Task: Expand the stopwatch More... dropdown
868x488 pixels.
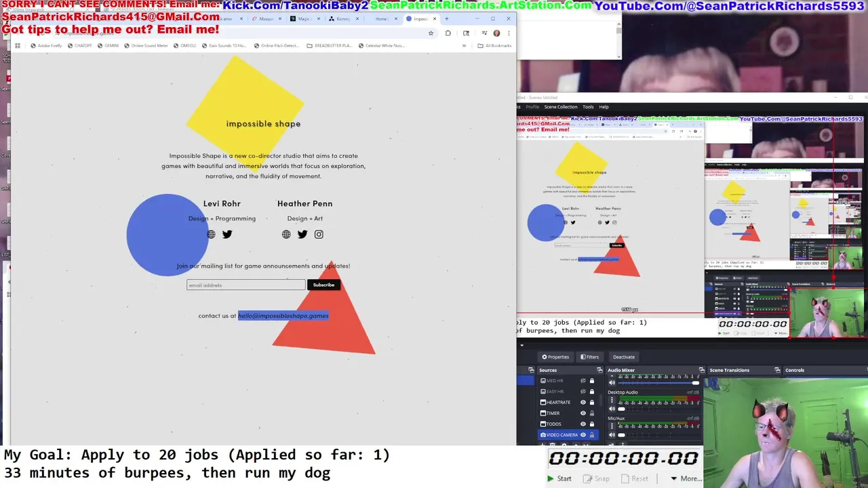Action: [686, 479]
